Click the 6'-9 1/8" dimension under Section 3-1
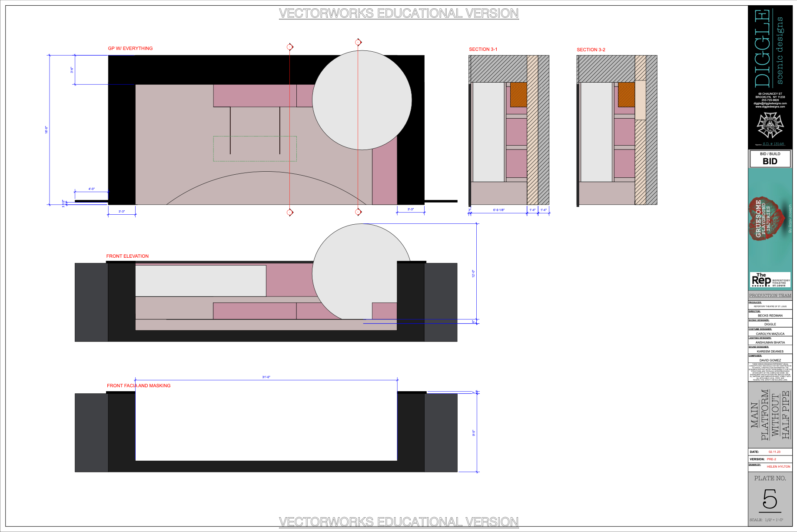This screenshot has width=797, height=532. (x=499, y=210)
